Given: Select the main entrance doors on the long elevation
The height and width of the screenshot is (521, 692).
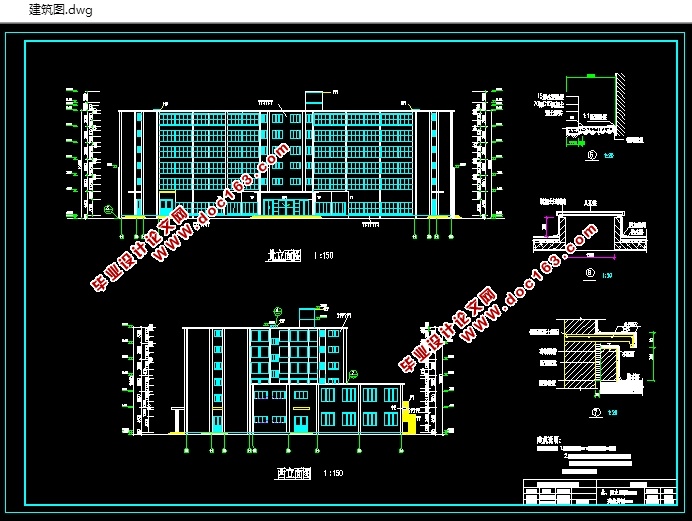Looking at the screenshot, I should (x=286, y=207).
